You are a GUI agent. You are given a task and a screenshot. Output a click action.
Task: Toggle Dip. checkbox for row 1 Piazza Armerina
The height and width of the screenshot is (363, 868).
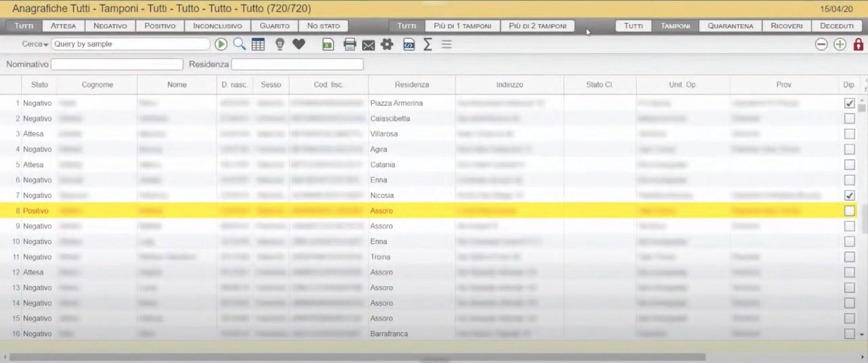coord(849,103)
